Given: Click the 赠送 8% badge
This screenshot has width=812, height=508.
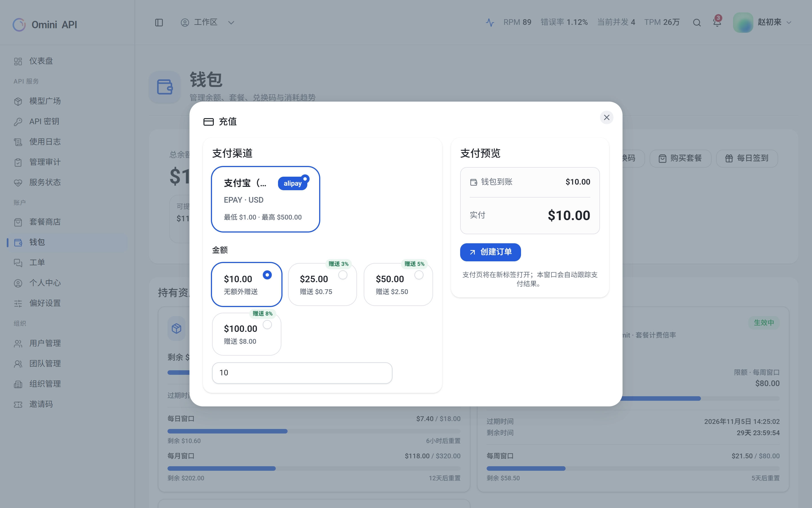Looking at the screenshot, I should pos(262,314).
